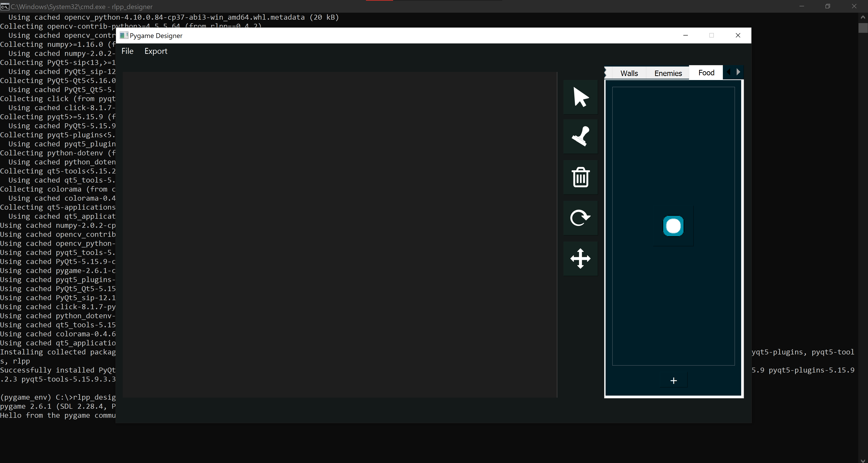Select the white circle food sprite

point(673,226)
